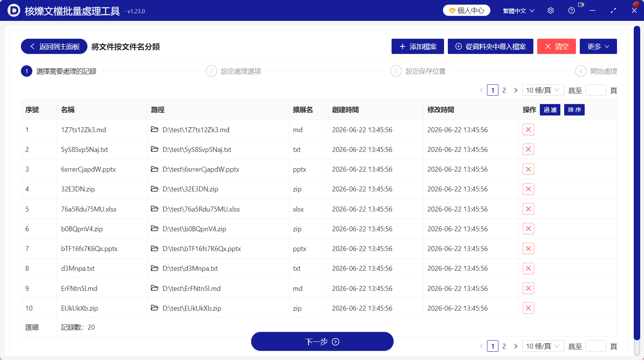Click the 排序 sort button

(574, 110)
